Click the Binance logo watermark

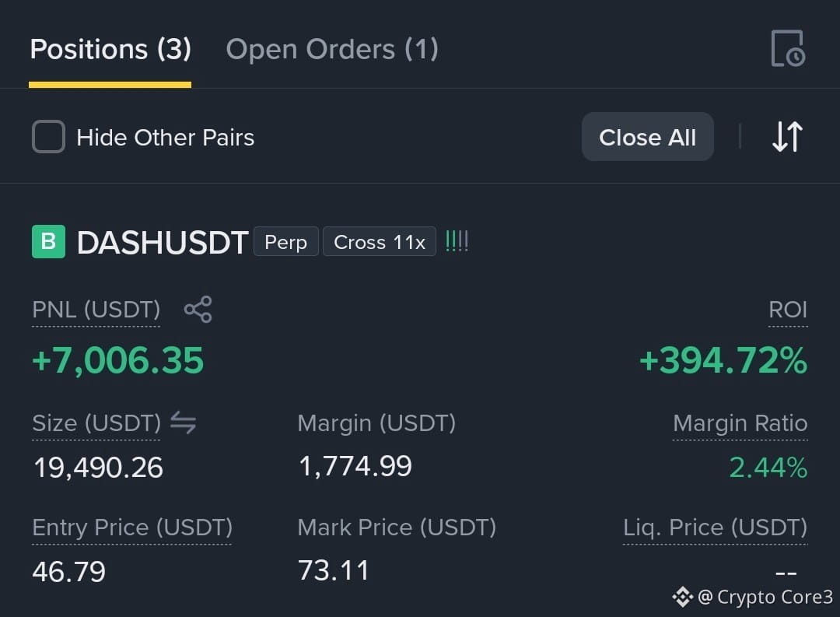[683, 597]
